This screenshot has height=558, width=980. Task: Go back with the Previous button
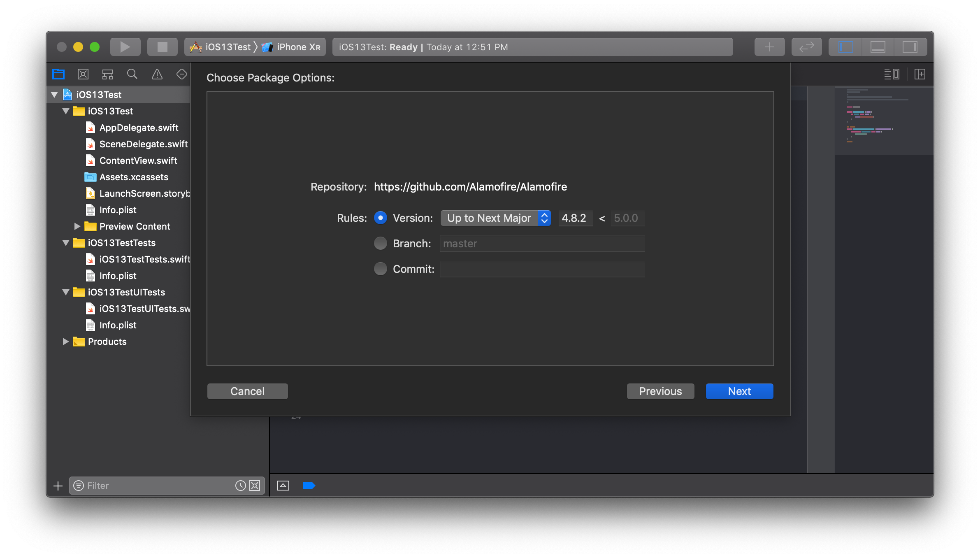tap(660, 391)
